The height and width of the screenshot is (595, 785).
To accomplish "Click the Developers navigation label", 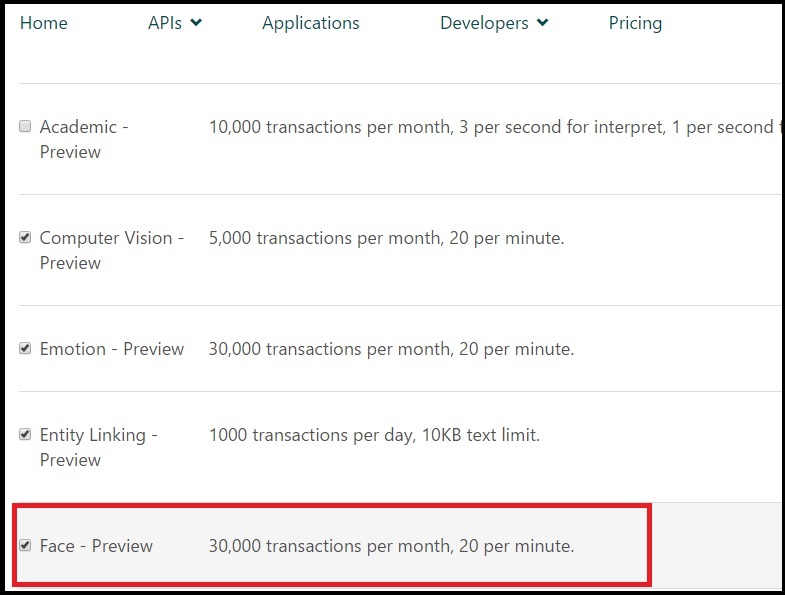I will 484,23.
